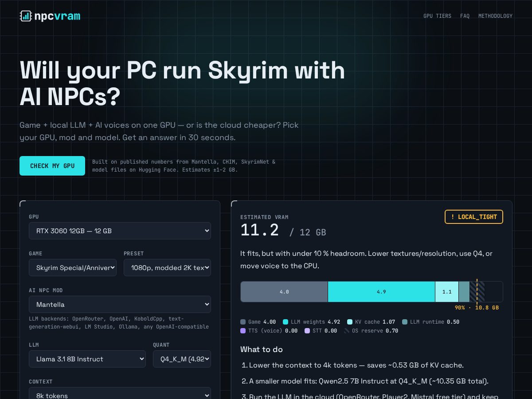
Task: Click the Game legend color swatch
Action: click(243, 322)
